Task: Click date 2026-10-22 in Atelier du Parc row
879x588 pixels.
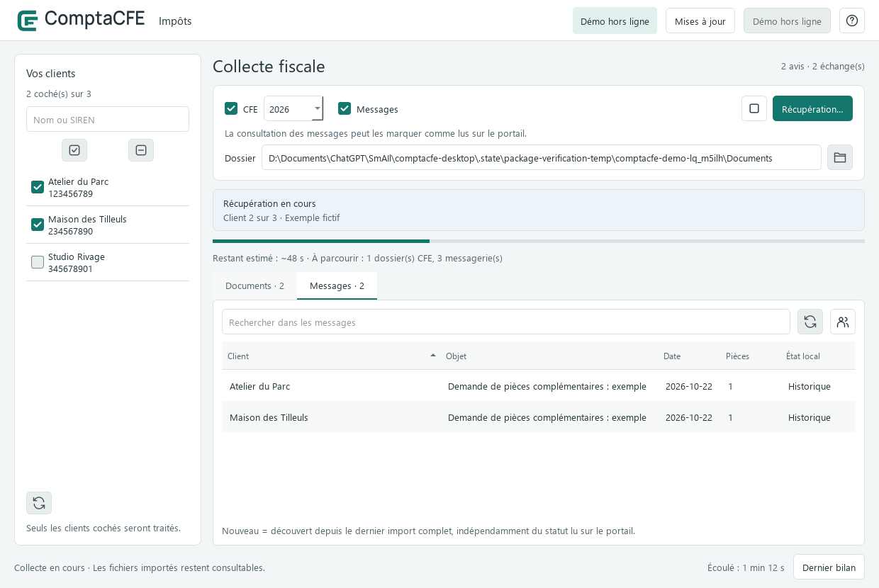Action: [689, 386]
